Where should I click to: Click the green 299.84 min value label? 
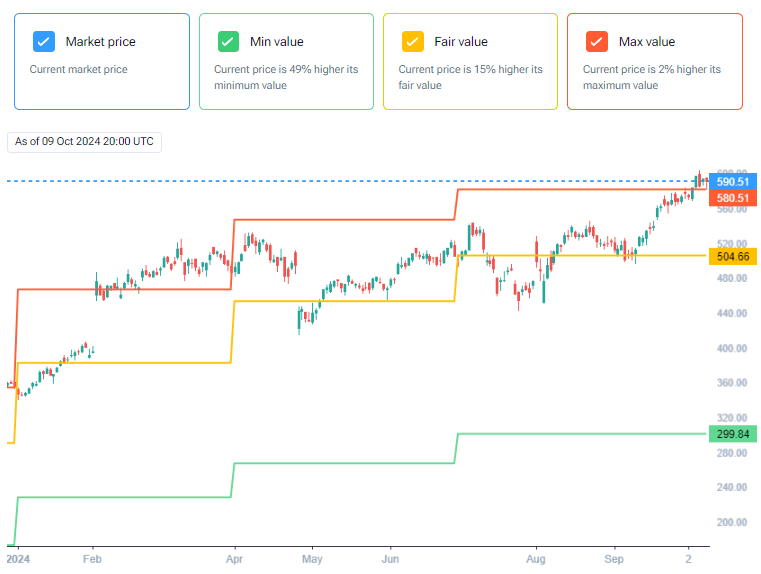coord(733,434)
